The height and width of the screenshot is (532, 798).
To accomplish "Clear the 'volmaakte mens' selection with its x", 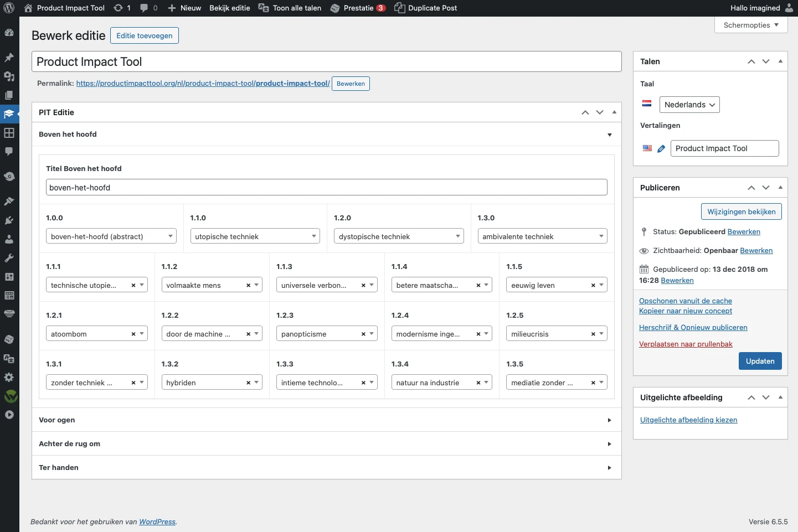I will (248, 286).
